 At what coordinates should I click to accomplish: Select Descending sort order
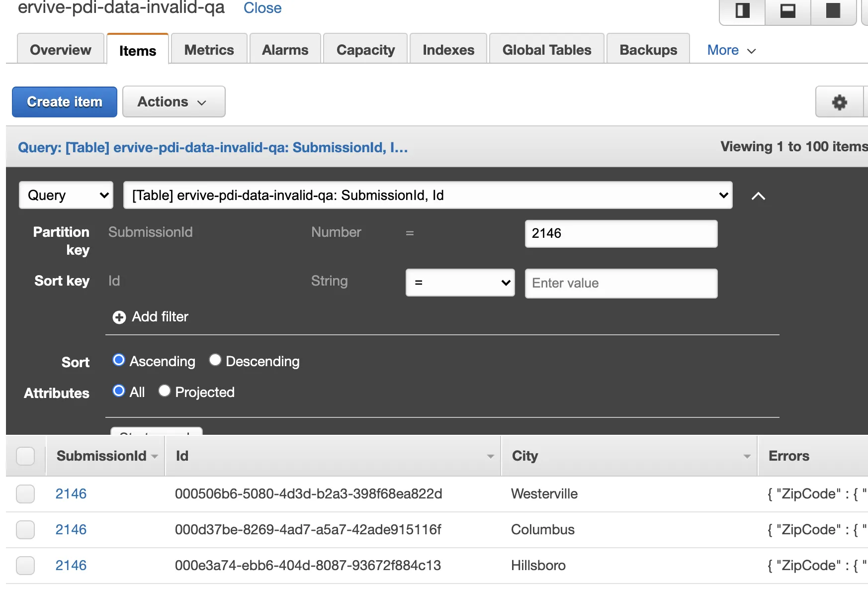[215, 360]
